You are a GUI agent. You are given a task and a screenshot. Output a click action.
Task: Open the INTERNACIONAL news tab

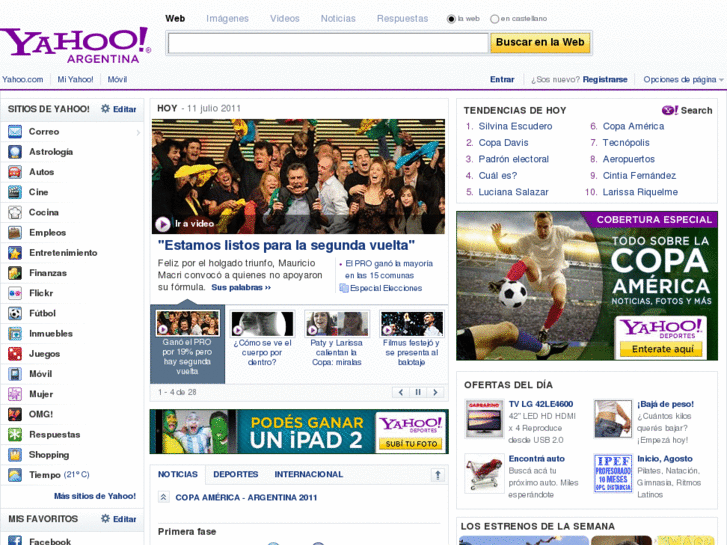308,474
